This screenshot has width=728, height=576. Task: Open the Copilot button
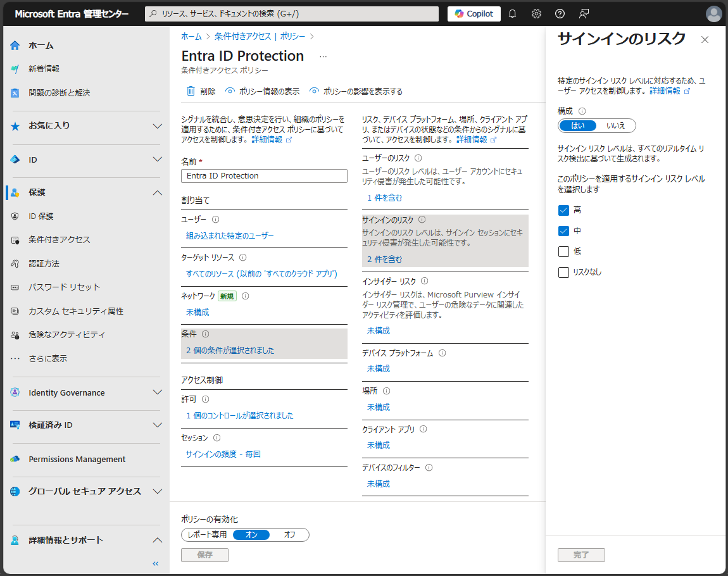(x=474, y=14)
